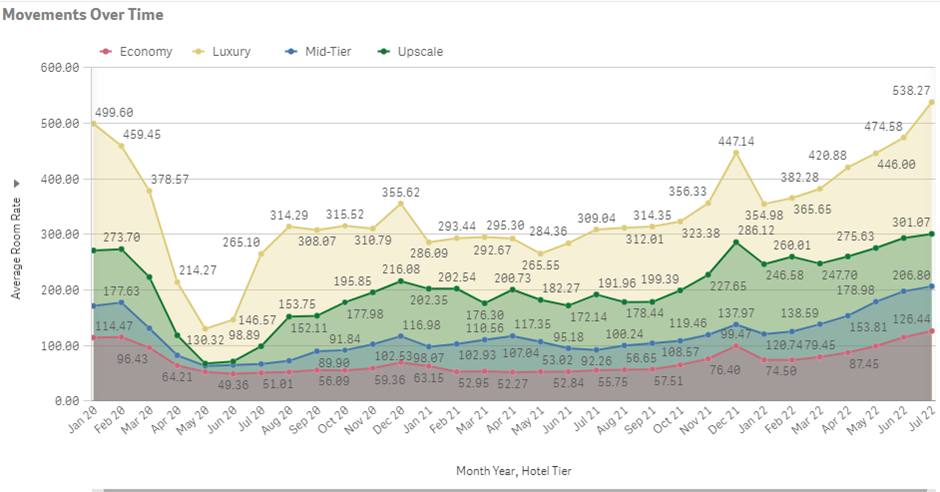Screen dimensions: 940x492
Task: Select the Luxury point labeled 538.27
Action: point(932,102)
